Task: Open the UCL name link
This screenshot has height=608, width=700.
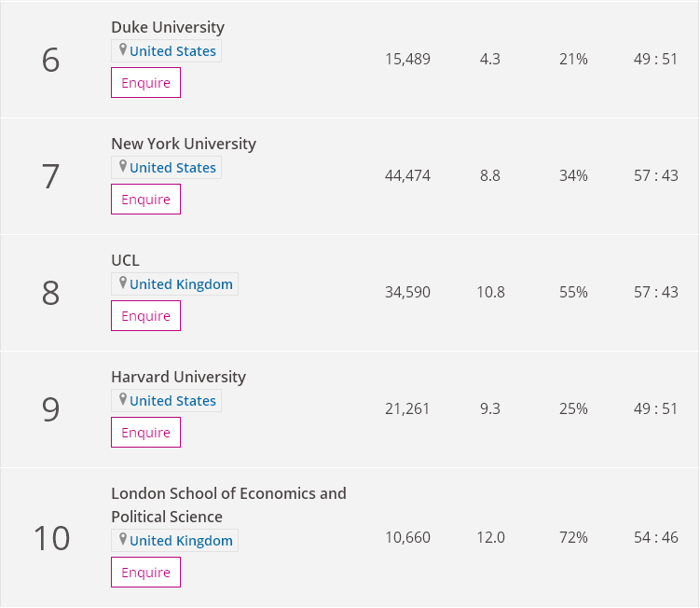Action: 125,260
